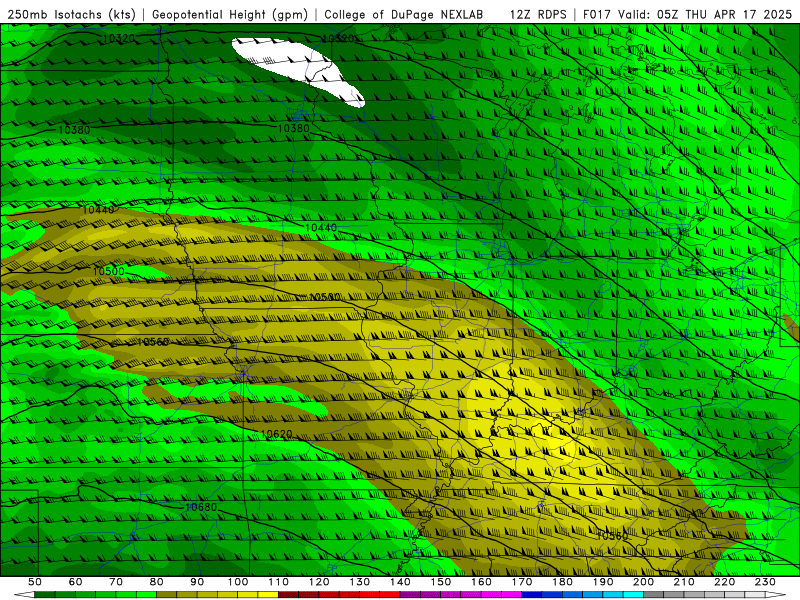Click the '12Z RDPS' model run label
This screenshot has height=600, width=800.
coord(538,15)
